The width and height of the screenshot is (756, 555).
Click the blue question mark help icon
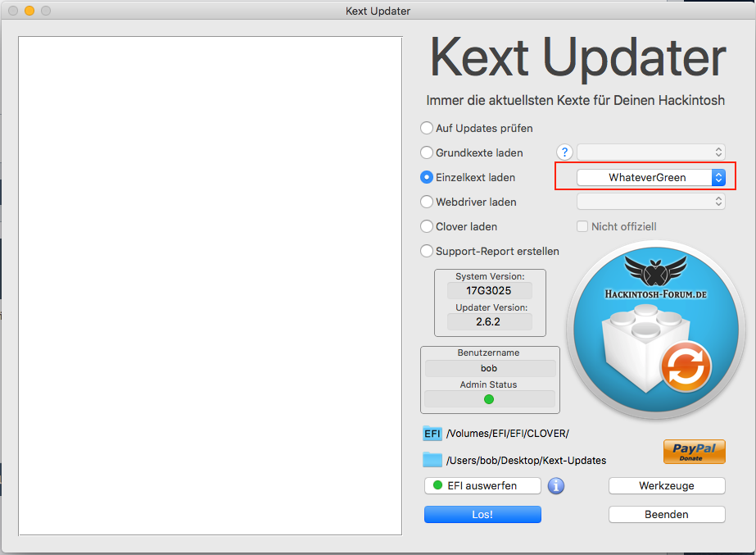pos(564,152)
